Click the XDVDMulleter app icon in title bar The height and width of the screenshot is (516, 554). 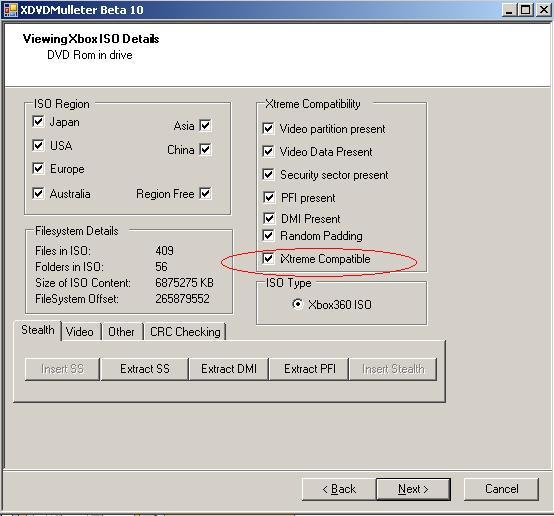point(11,10)
